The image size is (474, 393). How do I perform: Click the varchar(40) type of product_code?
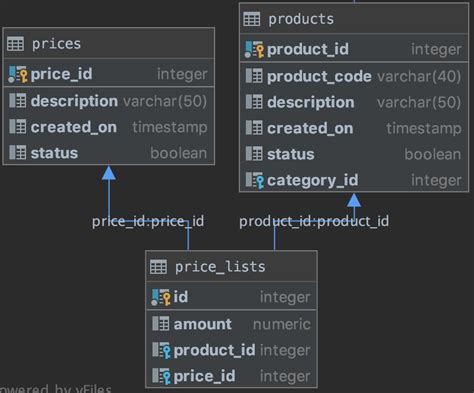[x=419, y=77]
